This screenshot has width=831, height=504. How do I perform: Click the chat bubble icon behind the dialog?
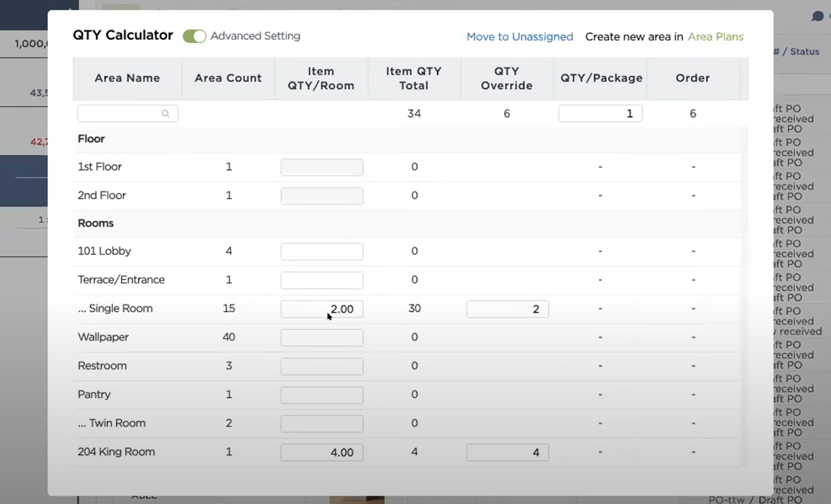pyautogui.click(x=817, y=16)
